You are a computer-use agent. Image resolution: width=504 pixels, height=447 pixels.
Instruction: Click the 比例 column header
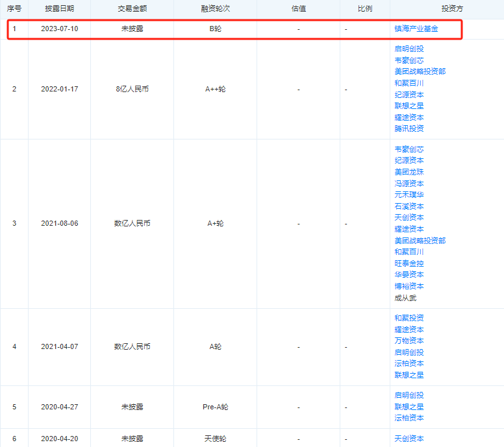point(365,9)
